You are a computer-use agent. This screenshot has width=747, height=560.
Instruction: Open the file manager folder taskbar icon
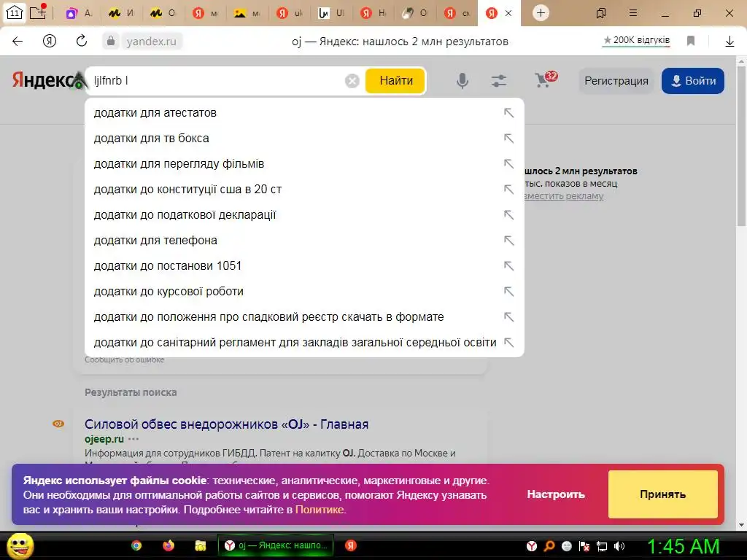click(201, 545)
